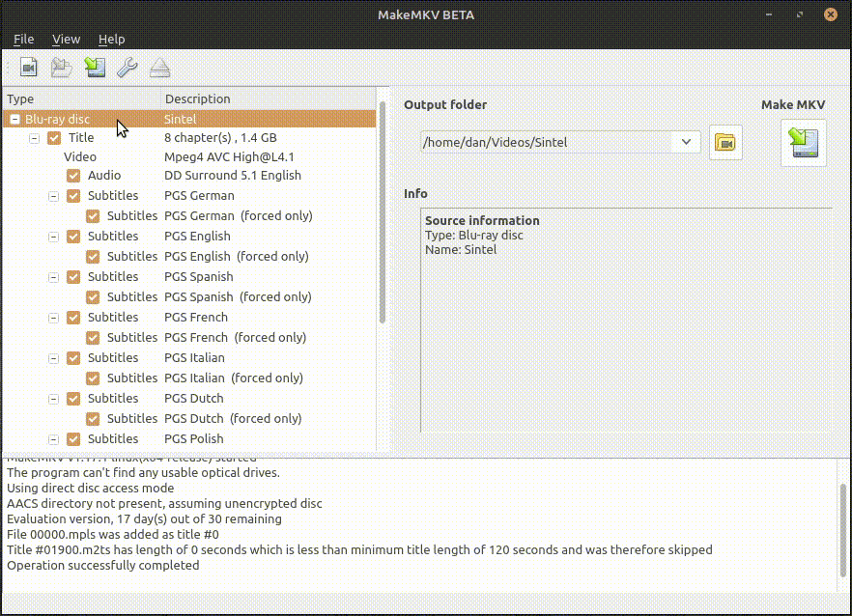The width and height of the screenshot is (852, 616).
Task: Collapse the PGS English subtitles node
Action: click(53, 237)
